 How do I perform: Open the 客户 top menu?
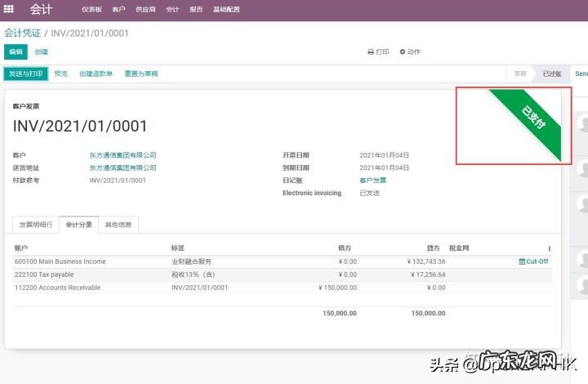point(118,9)
